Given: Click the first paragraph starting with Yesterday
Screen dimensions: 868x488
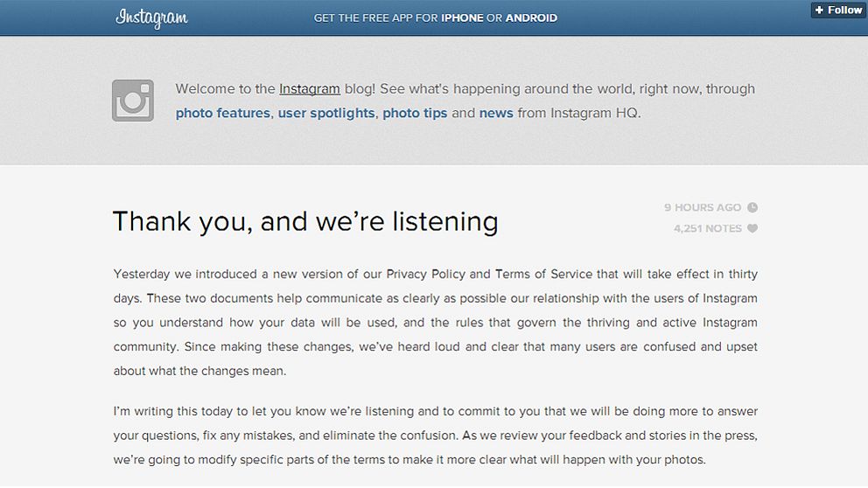Looking at the screenshot, I should [x=435, y=323].
